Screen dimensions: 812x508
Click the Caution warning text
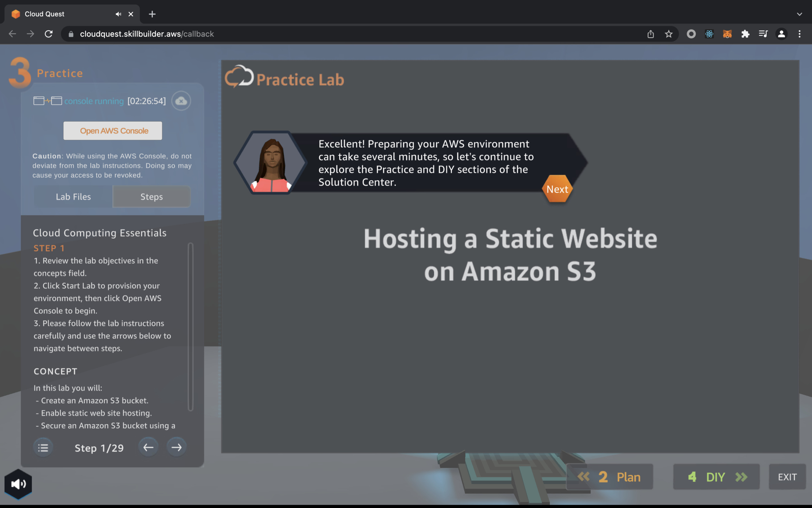point(112,166)
